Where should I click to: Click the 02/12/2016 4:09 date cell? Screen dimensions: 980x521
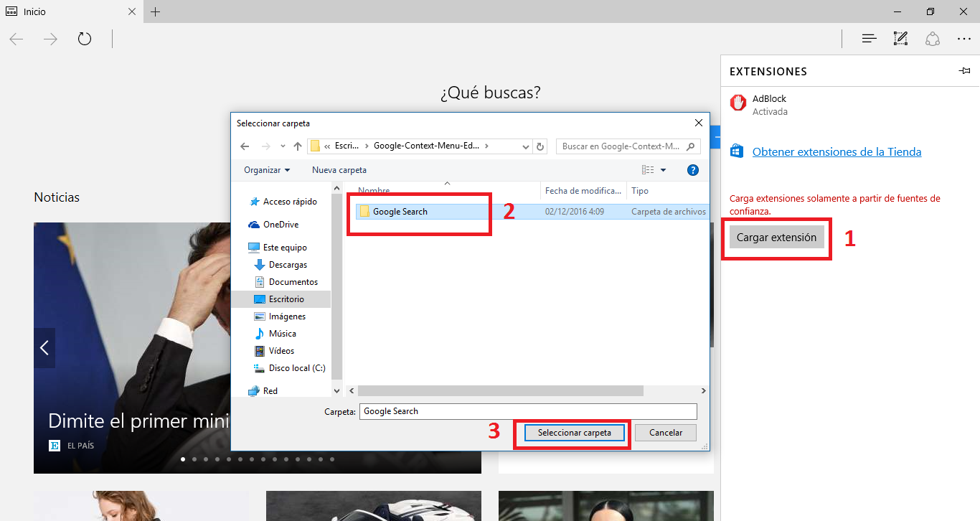575,212
